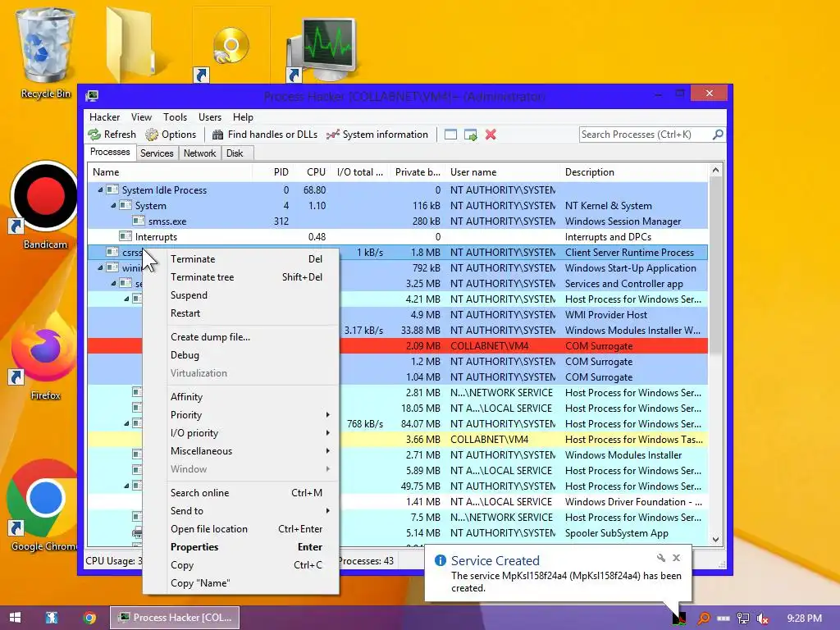Select the Spooler SubSystem App row
Screen dimensions: 840x630
[523, 533]
